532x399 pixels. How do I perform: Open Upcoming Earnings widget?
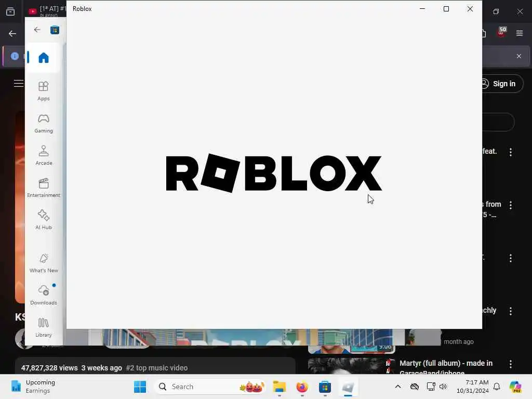[x=33, y=387]
